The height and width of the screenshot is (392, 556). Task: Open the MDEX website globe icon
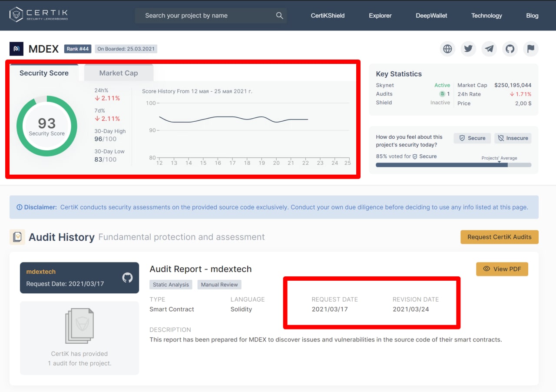[447, 49]
